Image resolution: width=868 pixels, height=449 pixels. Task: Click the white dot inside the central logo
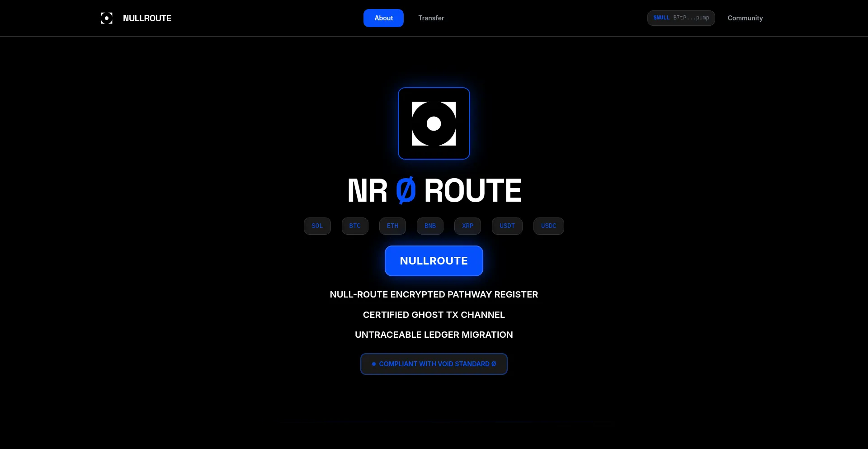(434, 123)
